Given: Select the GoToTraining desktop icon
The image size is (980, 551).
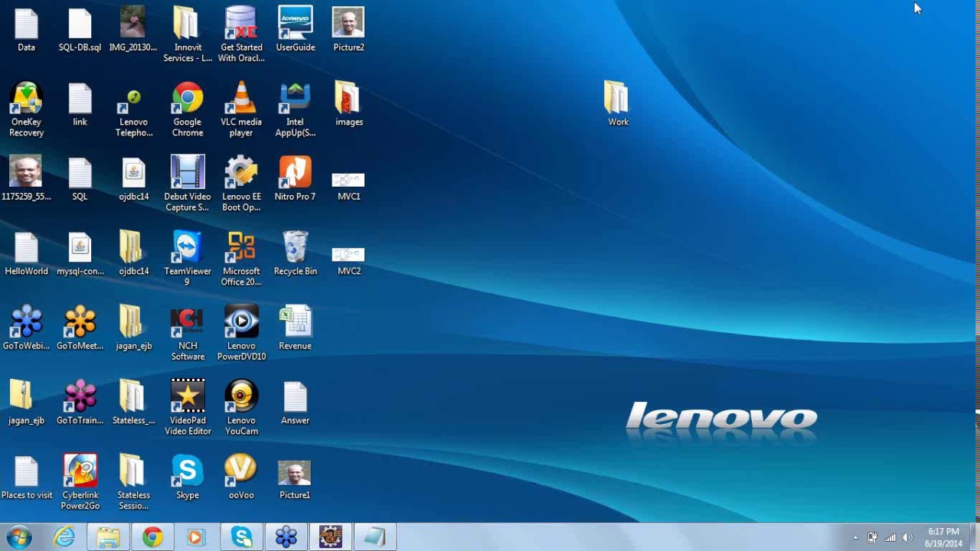Looking at the screenshot, I should (x=80, y=403).
